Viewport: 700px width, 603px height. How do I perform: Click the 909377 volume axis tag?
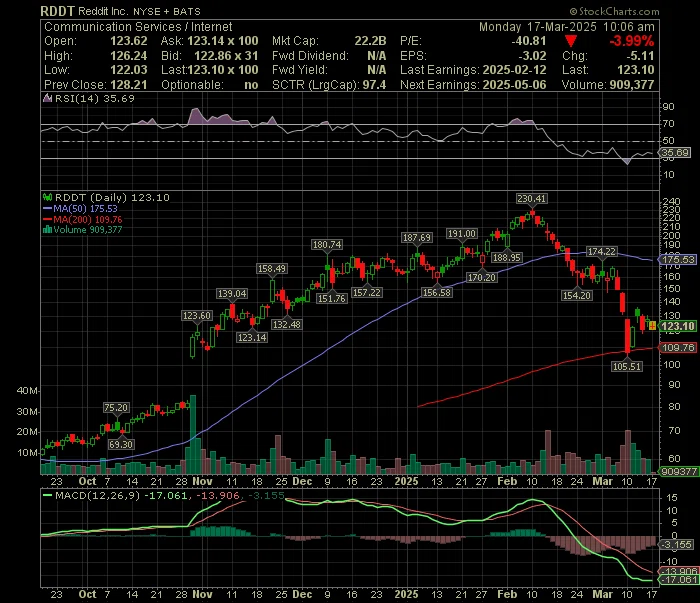[679, 472]
